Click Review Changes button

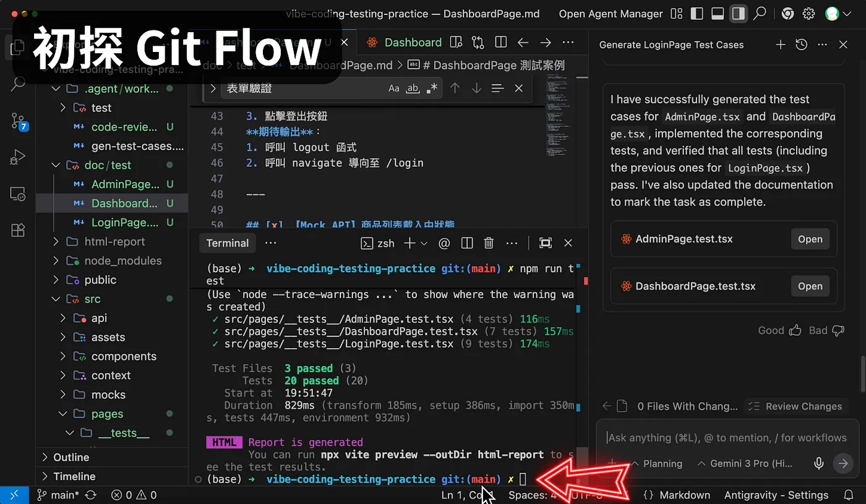(796, 406)
